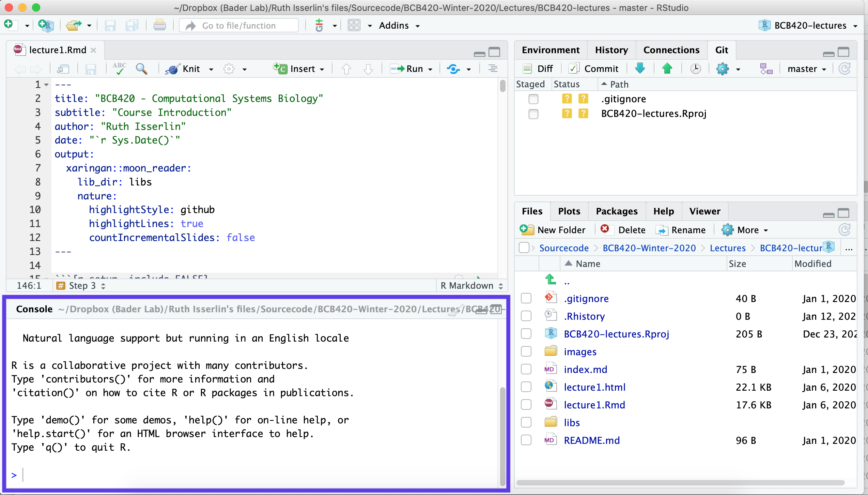Click the console vertical scrollbar

502,436
